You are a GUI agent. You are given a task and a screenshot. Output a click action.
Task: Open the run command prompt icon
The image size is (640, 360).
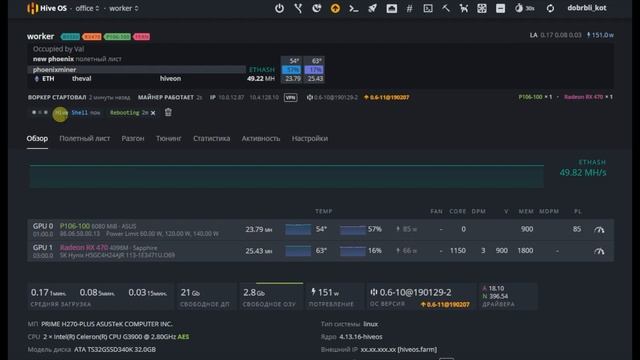(353, 8)
